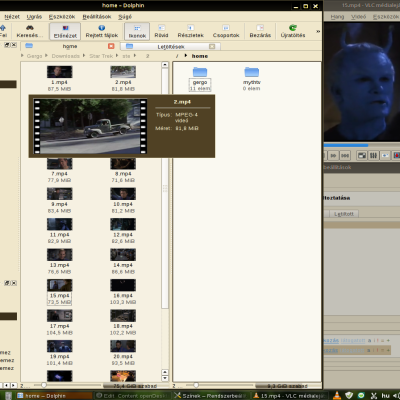Adjust right pane zoom slider
Viewport: 400px width, 400px height.
[x=196, y=385]
